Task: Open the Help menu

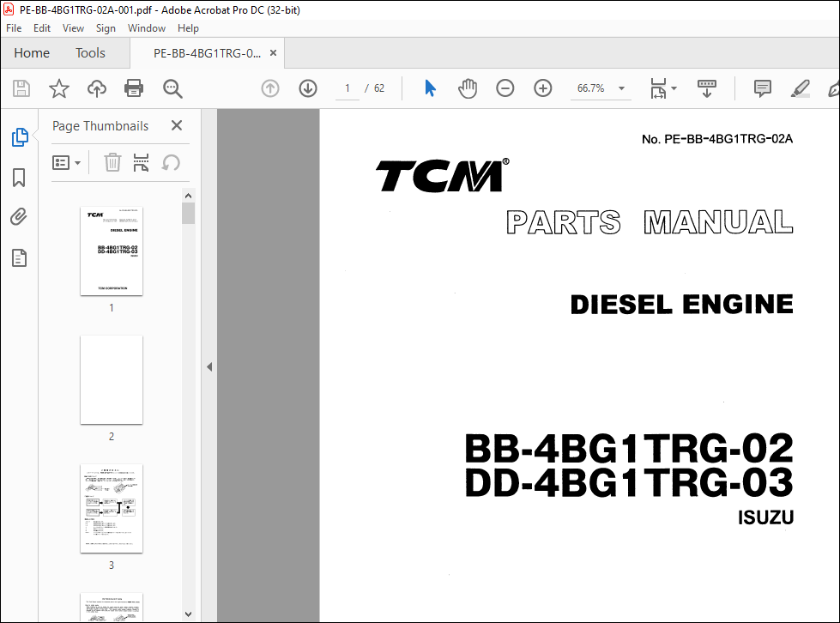Action: (188, 28)
